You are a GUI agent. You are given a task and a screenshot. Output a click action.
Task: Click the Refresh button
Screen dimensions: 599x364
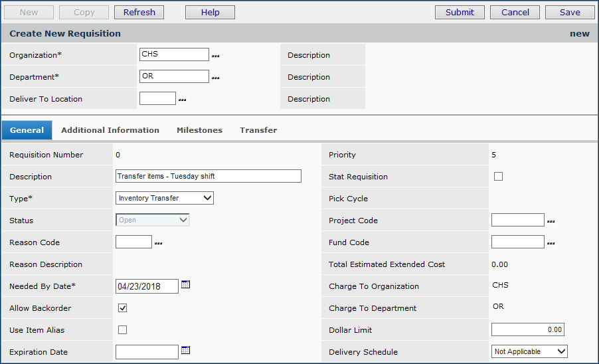click(139, 12)
